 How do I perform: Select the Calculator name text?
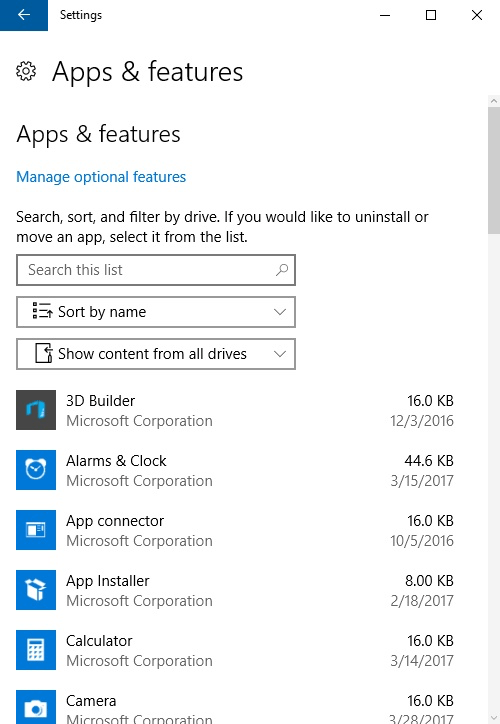point(99,641)
